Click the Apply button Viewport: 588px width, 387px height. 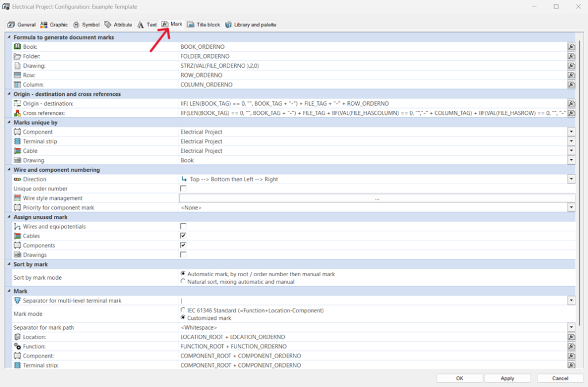point(508,378)
